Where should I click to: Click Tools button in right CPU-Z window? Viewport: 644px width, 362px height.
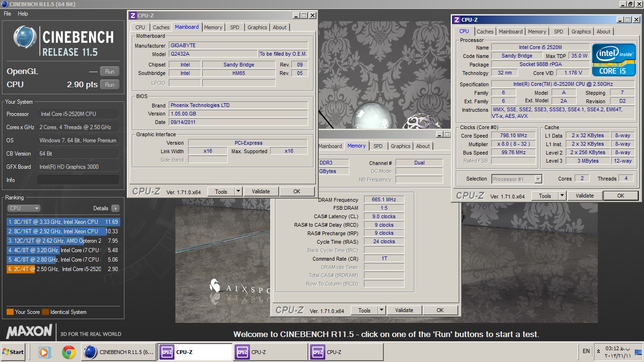point(545,196)
